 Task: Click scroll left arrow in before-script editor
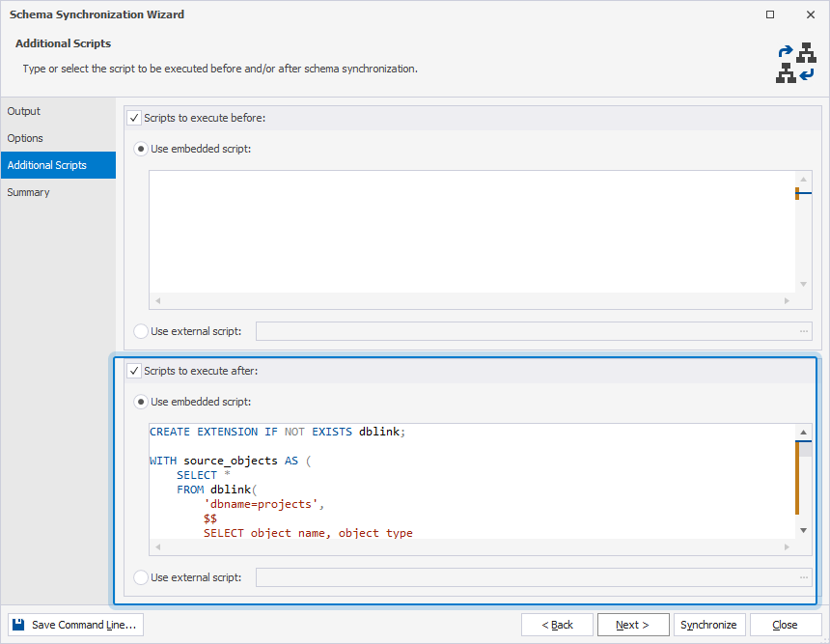(x=157, y=301)
